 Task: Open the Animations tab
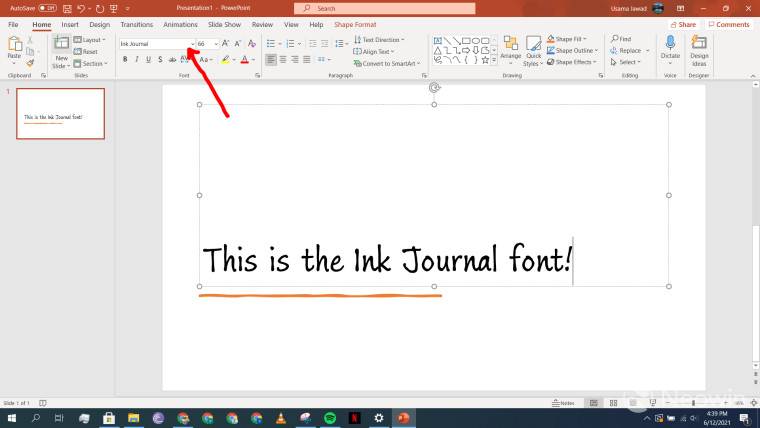click(x=180, y=24)
